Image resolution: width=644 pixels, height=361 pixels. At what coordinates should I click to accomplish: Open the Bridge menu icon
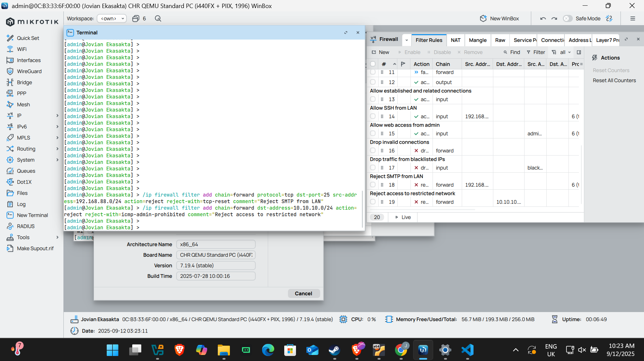(10, 82)
